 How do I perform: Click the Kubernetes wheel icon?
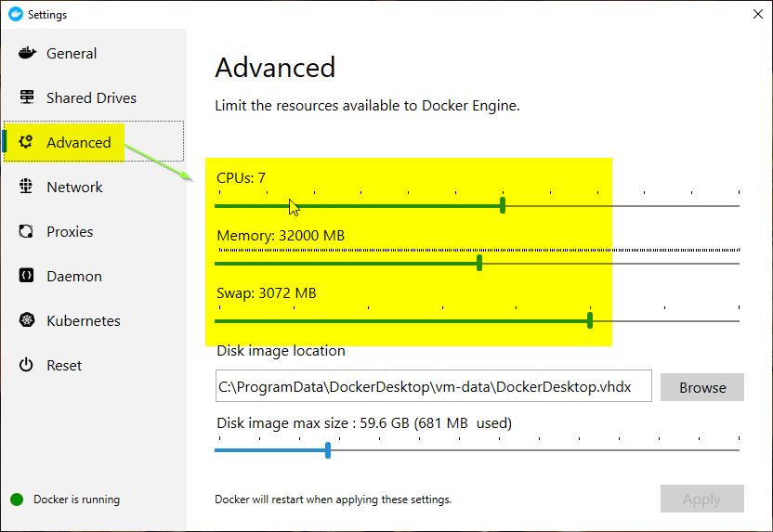pyautogui.click(x=27, y=320)
